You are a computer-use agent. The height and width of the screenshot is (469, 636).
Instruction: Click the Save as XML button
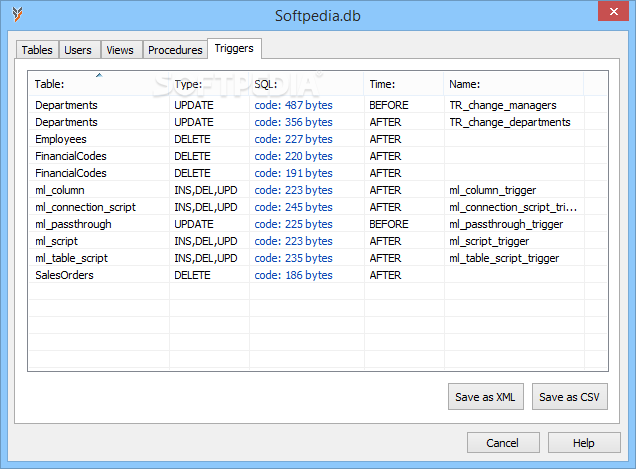(486, 396)
